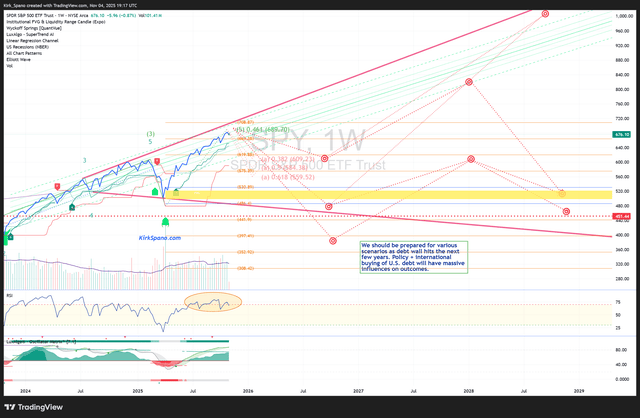Click the (a) 0.382 (609.23) fib label
This screenshot has width=640, height=418.
click(x=288, y=159)
